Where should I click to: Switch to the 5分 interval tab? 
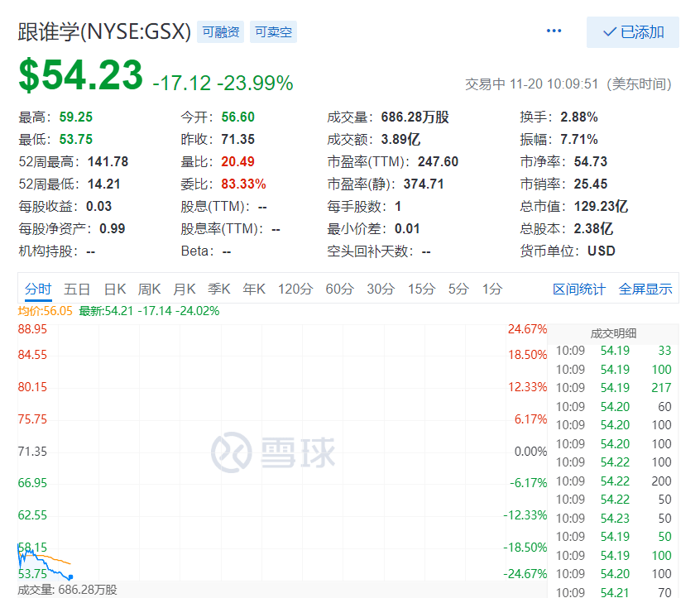[x=458, y=289]
